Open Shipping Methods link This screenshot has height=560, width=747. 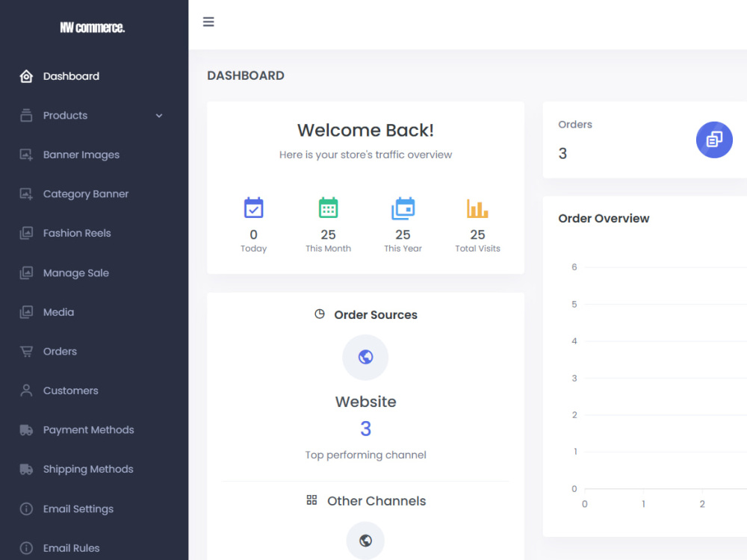[x=88, y=469]
